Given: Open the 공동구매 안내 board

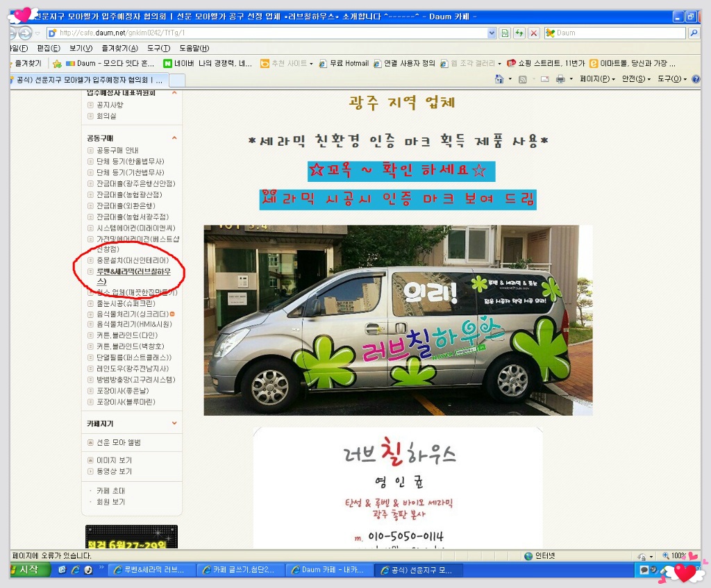Looking at the screenshot, I should 117,150.
